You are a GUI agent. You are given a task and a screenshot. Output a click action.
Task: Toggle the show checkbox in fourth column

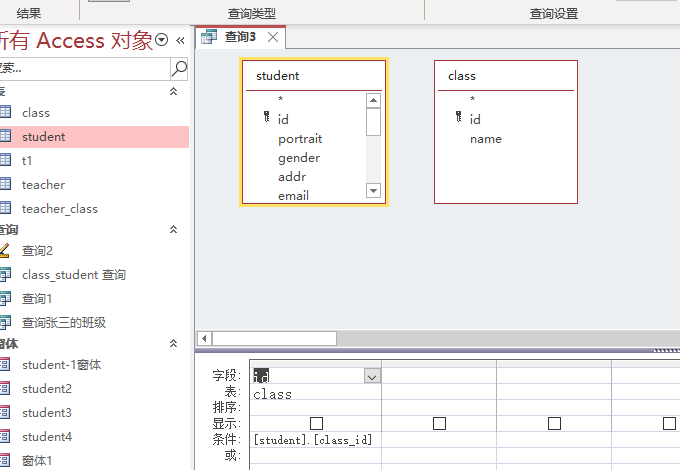point(669,423)
